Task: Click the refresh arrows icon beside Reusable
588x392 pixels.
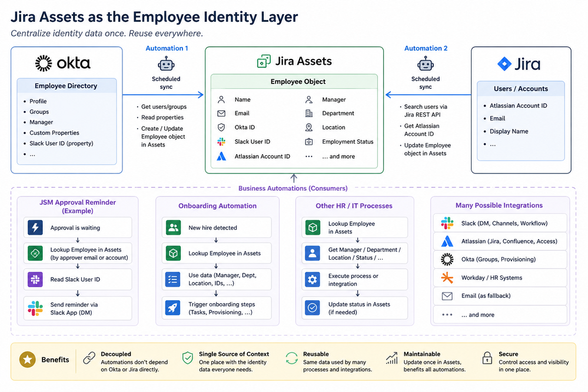Action: [x=291, y=358]
